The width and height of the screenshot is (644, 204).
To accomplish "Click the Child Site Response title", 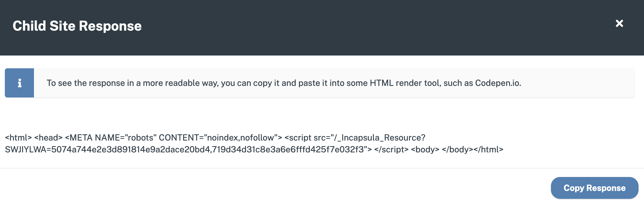I will click(77, 26).
